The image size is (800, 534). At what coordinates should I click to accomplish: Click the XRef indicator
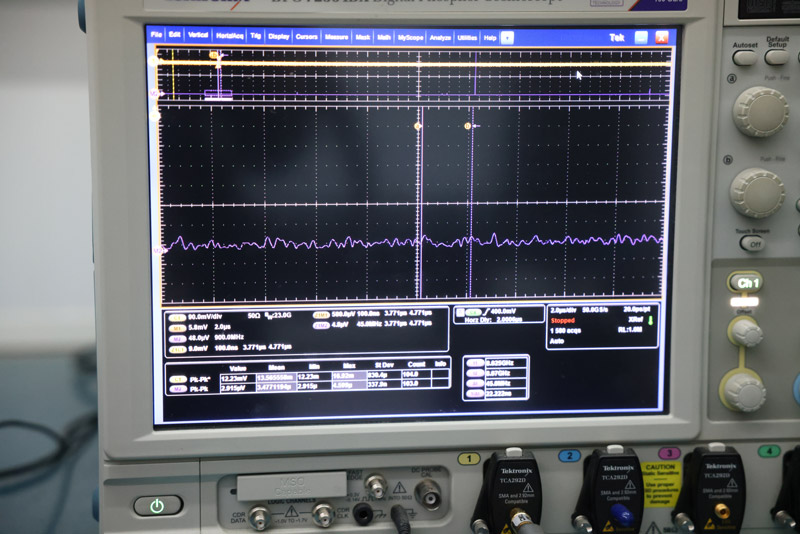635,319
